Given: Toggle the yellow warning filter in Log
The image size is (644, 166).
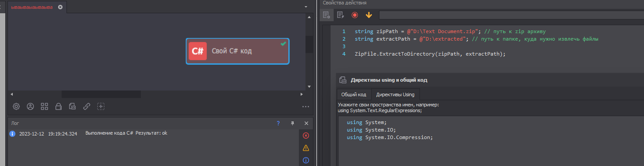Looking at the screenshot, I should click(x=306, y=148).
